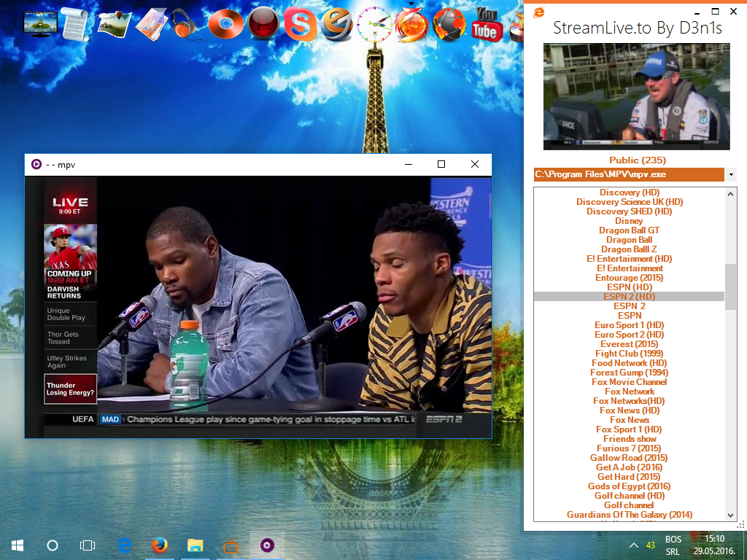Select Dragon Balll Z in list
The width and height of the screenshot is (747, 560).
[630, 249]
